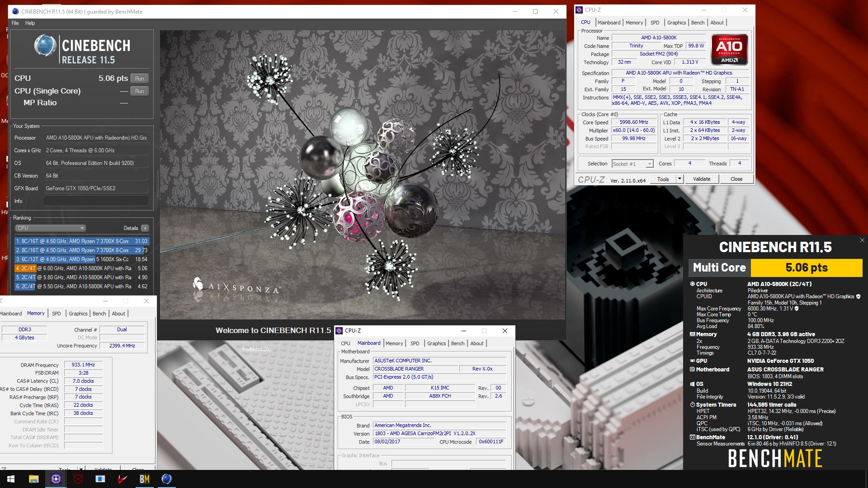The image size is (868, 488).
Task: Select Graphics tab in the Memory CPU-Z window
Action: tap(78, 314)
